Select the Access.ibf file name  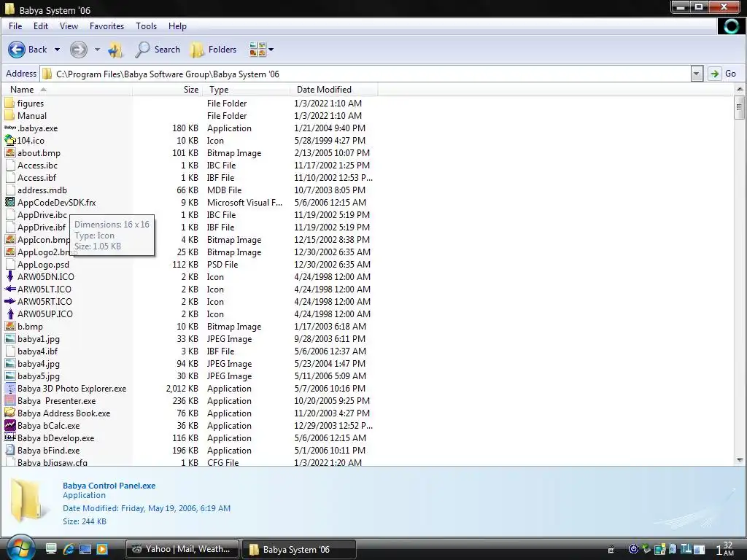[x=36, y=178]
